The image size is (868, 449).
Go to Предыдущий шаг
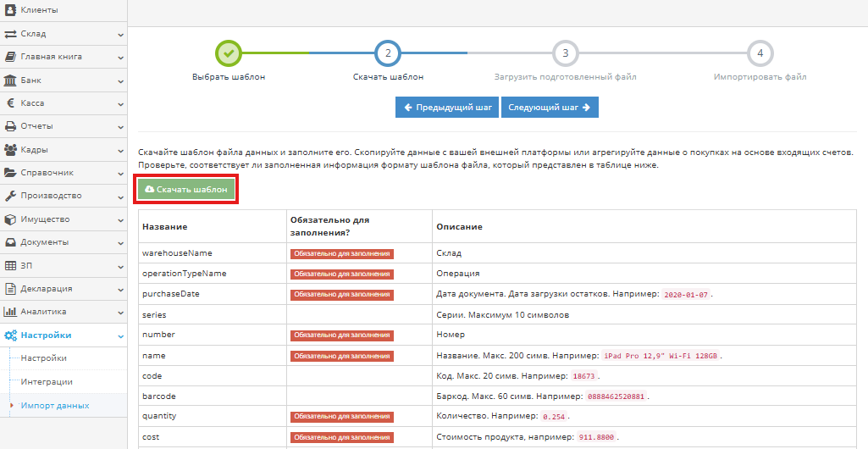click(447, 108)
